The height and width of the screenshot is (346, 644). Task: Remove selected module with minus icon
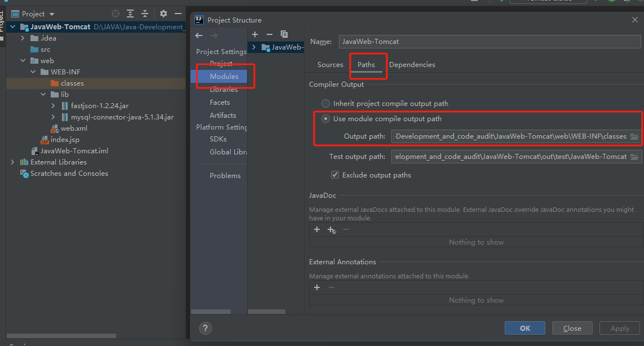pyautogui.click(x=270, y=34)
